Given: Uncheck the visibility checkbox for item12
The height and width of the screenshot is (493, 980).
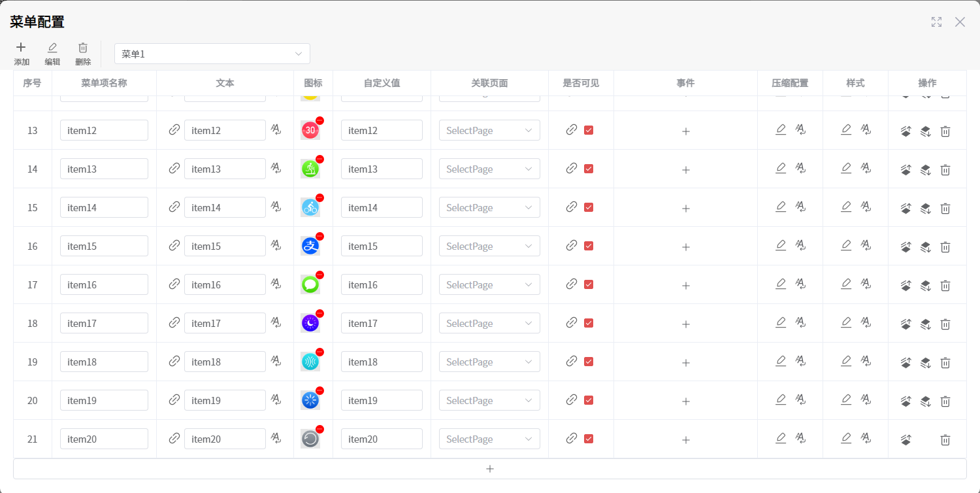Looking at the screenshot, I should [x=589, y=130].
